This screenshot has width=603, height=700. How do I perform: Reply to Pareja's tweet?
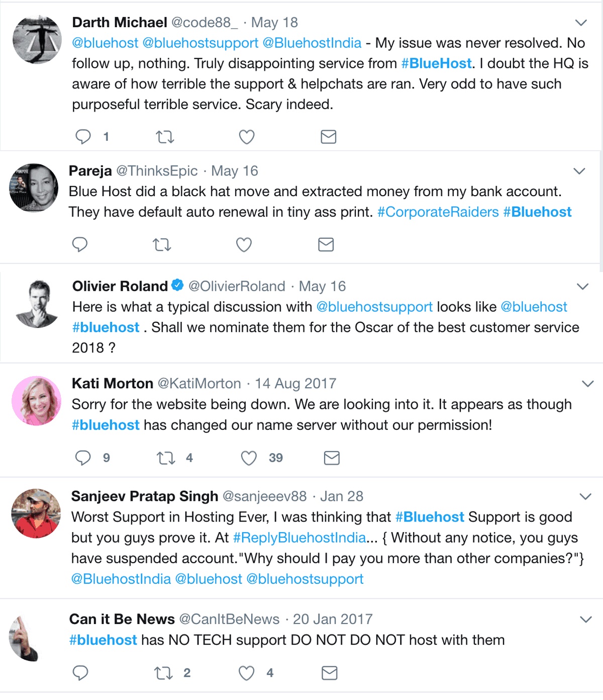pyautogui.click(x=80, y=245)
